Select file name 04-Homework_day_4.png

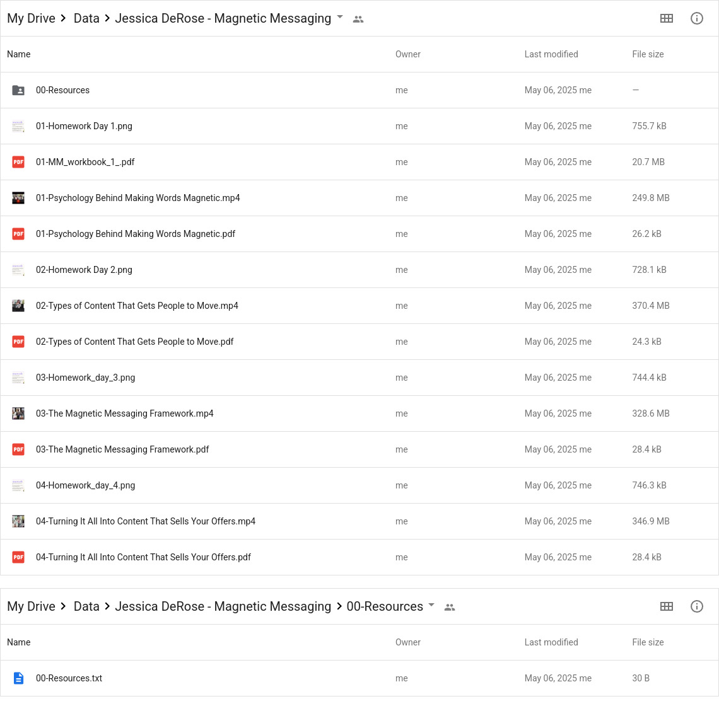coord(86,485)
